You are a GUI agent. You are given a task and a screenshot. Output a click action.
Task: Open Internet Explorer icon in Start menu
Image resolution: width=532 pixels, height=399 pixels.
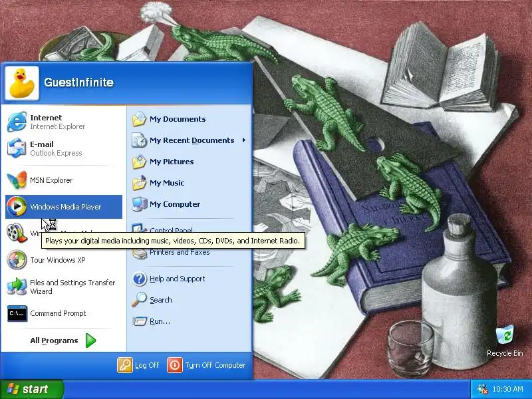[x=17, y=122]
